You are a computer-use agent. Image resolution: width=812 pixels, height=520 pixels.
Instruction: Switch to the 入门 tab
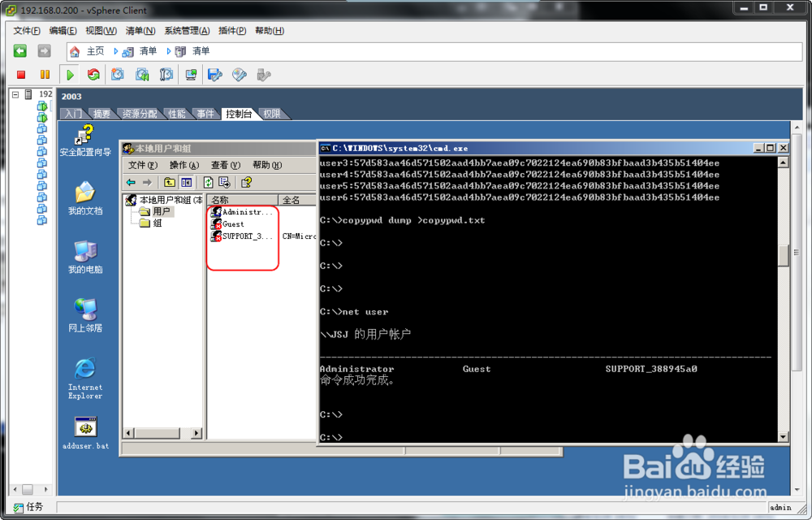74,114
